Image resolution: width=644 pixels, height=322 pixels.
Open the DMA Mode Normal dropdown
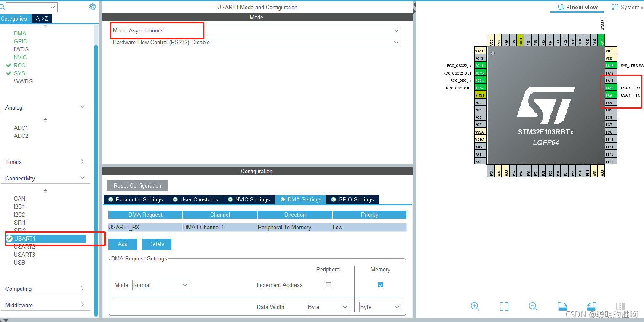[x=161, y=285]
